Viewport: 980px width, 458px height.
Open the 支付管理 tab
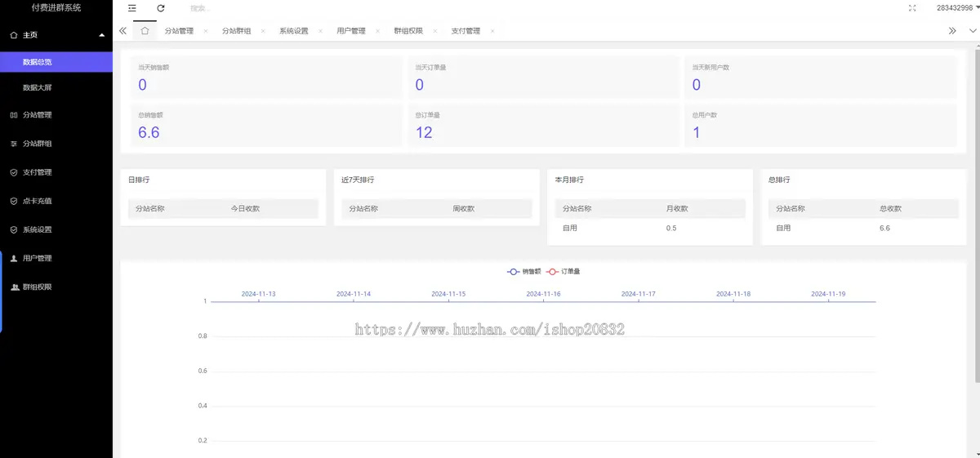[465, 31]
